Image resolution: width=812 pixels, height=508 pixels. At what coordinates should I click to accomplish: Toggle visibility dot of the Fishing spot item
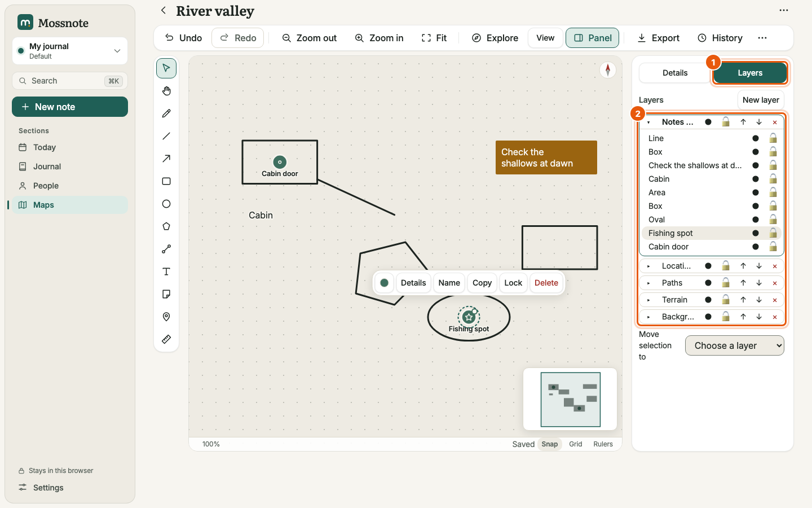pyautogui.click(x=756, y=233)
